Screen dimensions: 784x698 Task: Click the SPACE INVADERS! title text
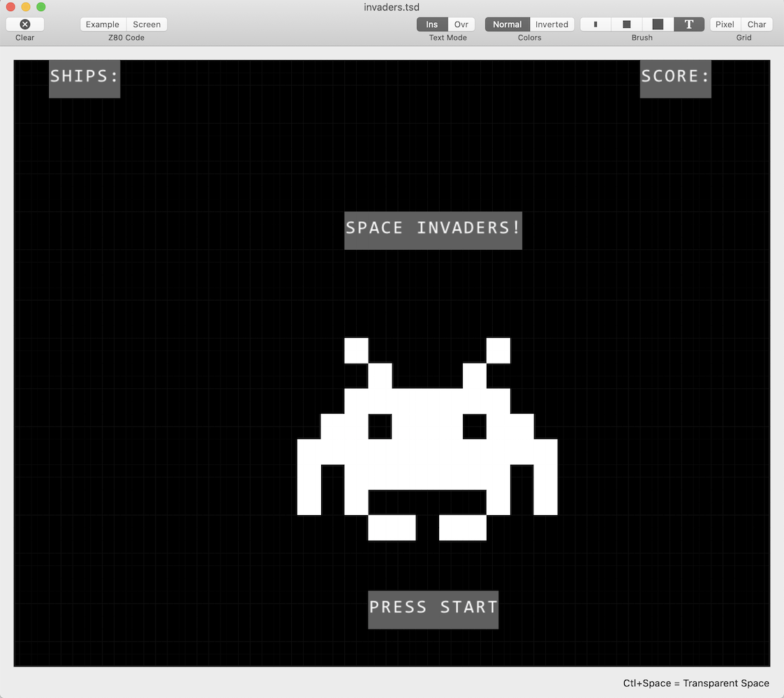coord(433,230)
